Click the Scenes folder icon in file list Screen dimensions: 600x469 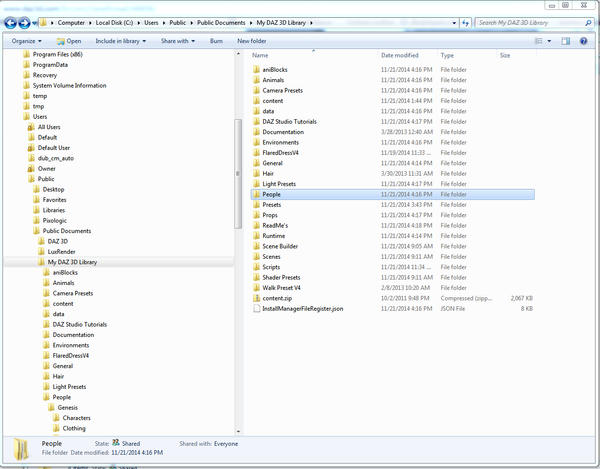click(256, 256)
